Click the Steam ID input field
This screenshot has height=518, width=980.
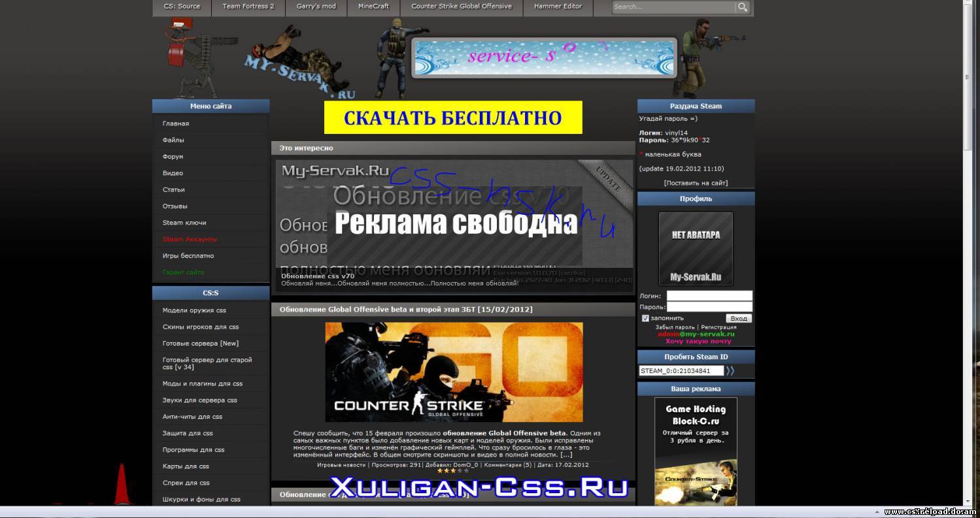click(x=681, y=371)
